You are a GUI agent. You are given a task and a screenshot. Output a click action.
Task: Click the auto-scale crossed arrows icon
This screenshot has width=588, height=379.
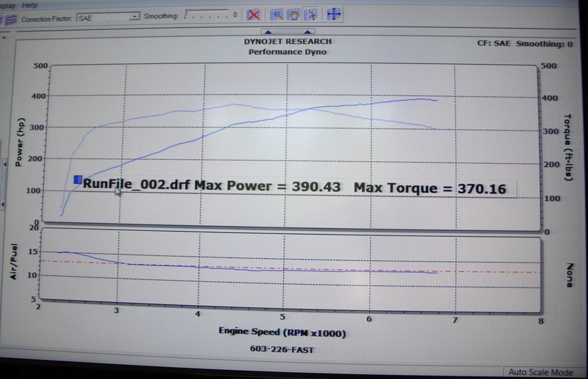click(333, 15)
